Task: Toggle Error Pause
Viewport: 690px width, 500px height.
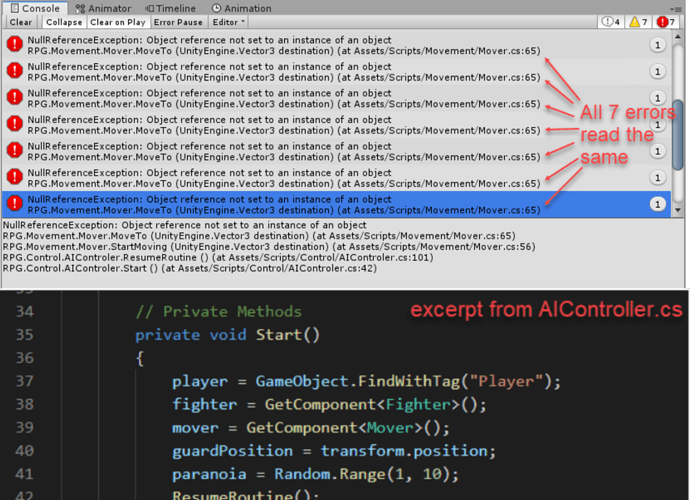Action: click(178, 22)
